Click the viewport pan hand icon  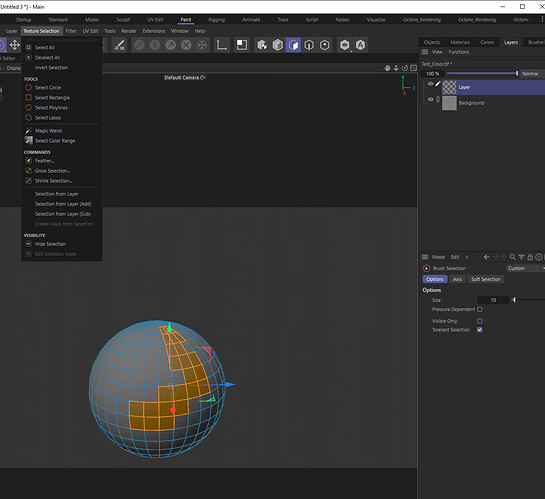point(387,68)
